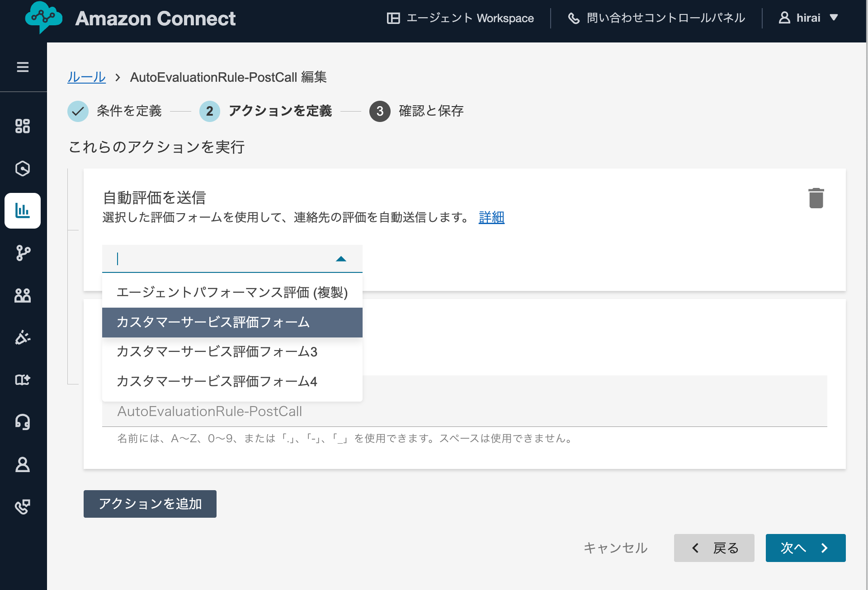Open the analytics bar chart sidebar icon
This screenshot has width=868, height=590.
coord(23,211)
